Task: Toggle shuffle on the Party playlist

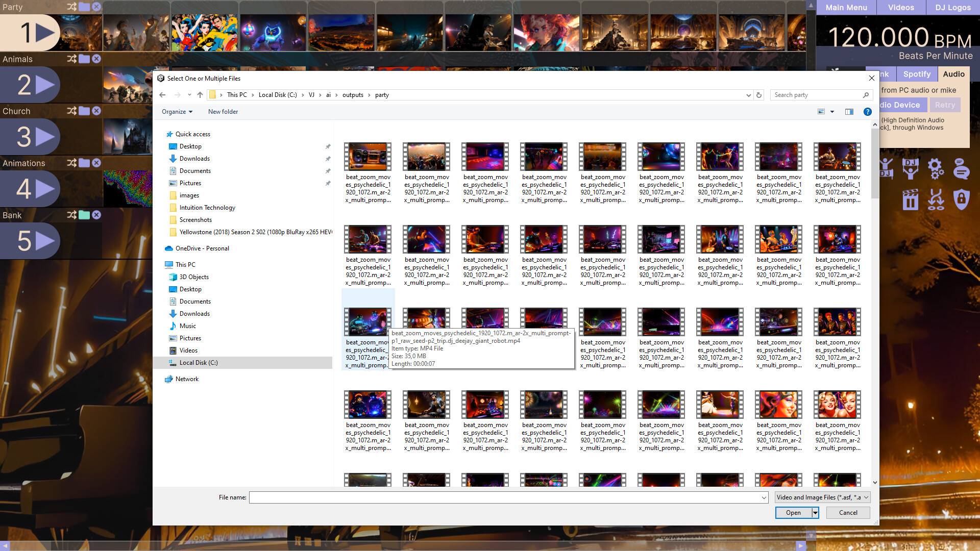Action: point(71,7)
